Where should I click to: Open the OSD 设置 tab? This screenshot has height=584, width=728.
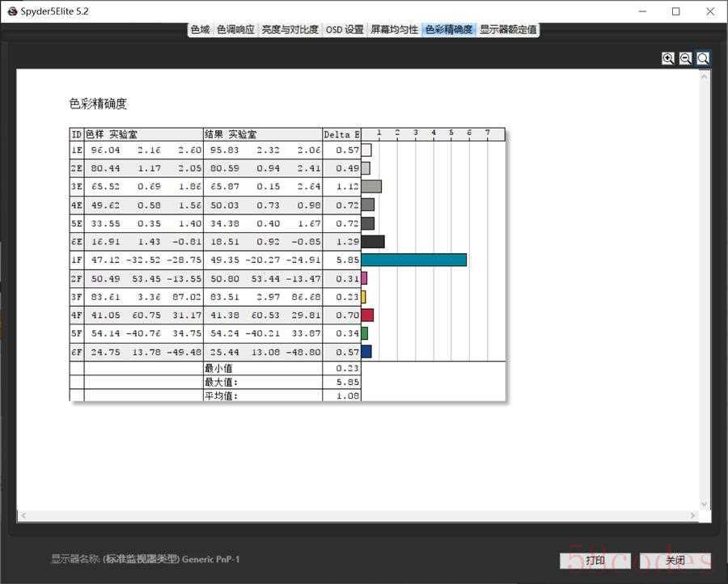(x=345, y=30)
